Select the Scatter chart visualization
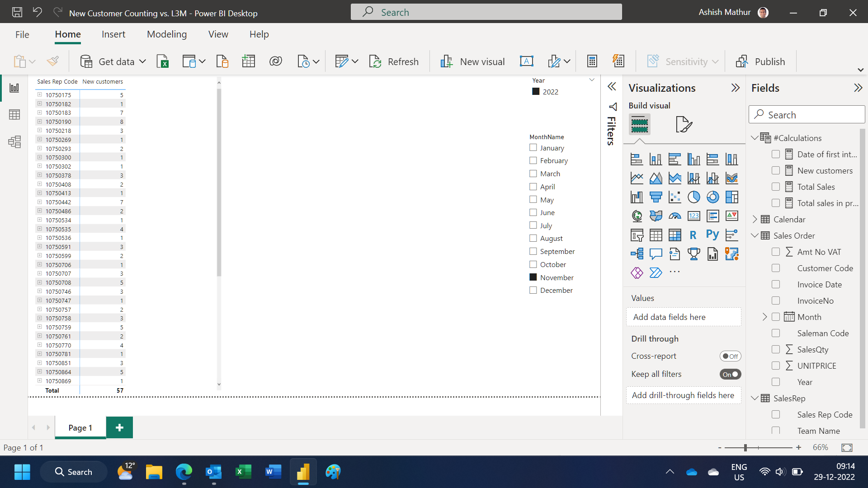The width and height of the screenshot is (868, 488). [x=675, y=197]
